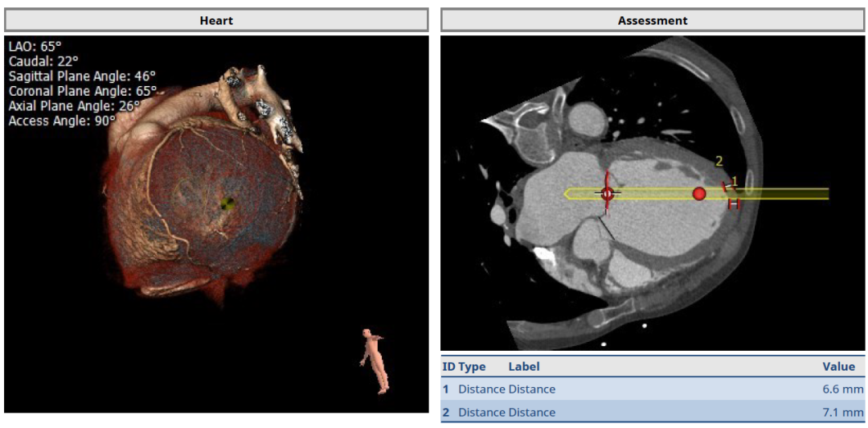Click the human orientation figure in Heart view
The image size is (868, 428).
(x=375, y=360)
